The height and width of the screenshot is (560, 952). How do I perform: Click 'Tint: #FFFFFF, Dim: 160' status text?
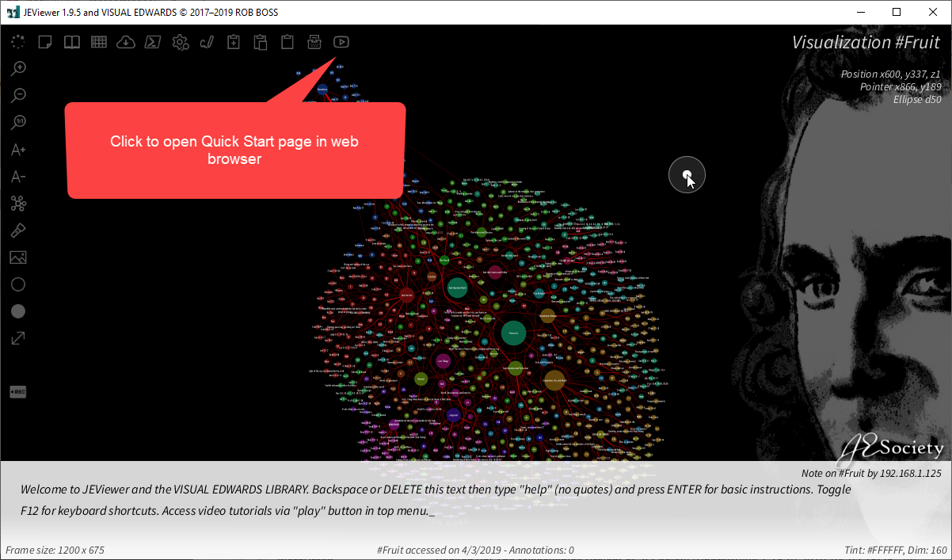[896, 550]
